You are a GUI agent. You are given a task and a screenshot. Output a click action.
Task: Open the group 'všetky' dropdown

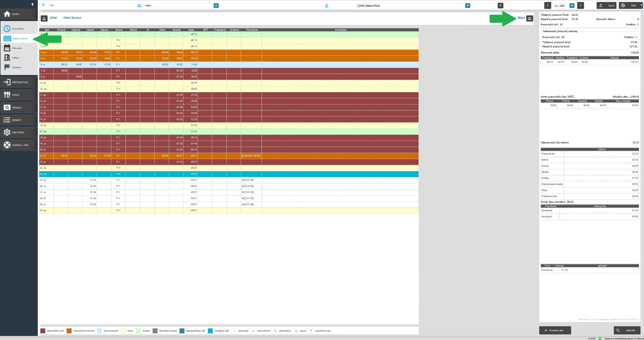tap(216, 5)
